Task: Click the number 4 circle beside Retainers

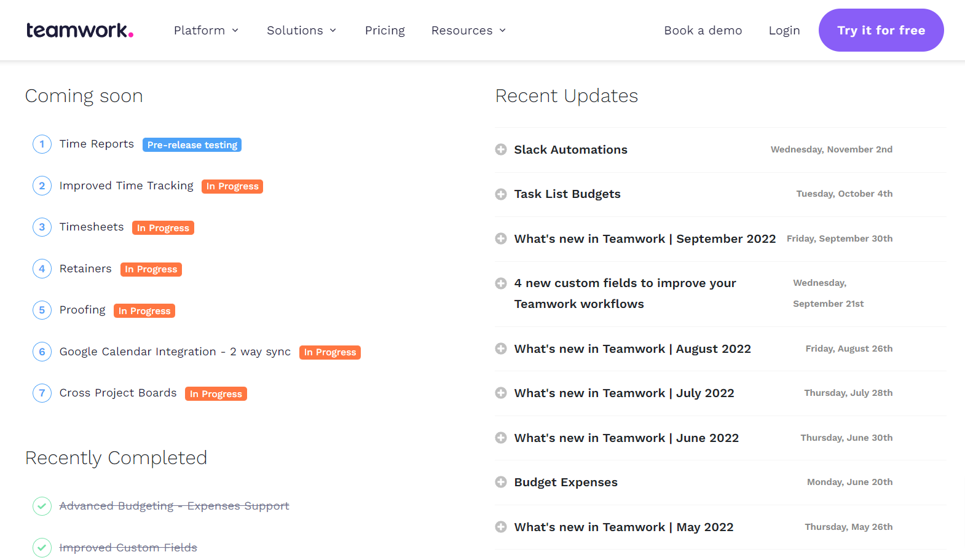Action: (42, 269)
